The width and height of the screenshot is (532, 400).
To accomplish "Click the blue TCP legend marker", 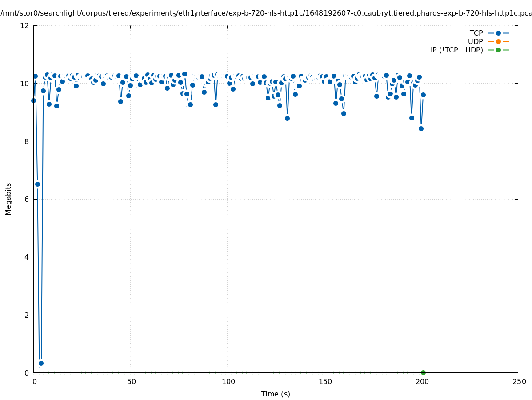I will pos(498,33).
